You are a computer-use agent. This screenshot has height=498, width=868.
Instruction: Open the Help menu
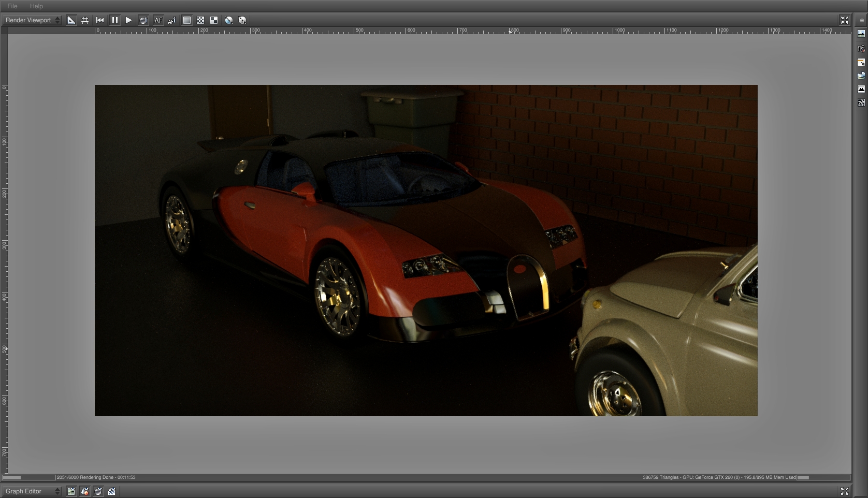[36, 6]
